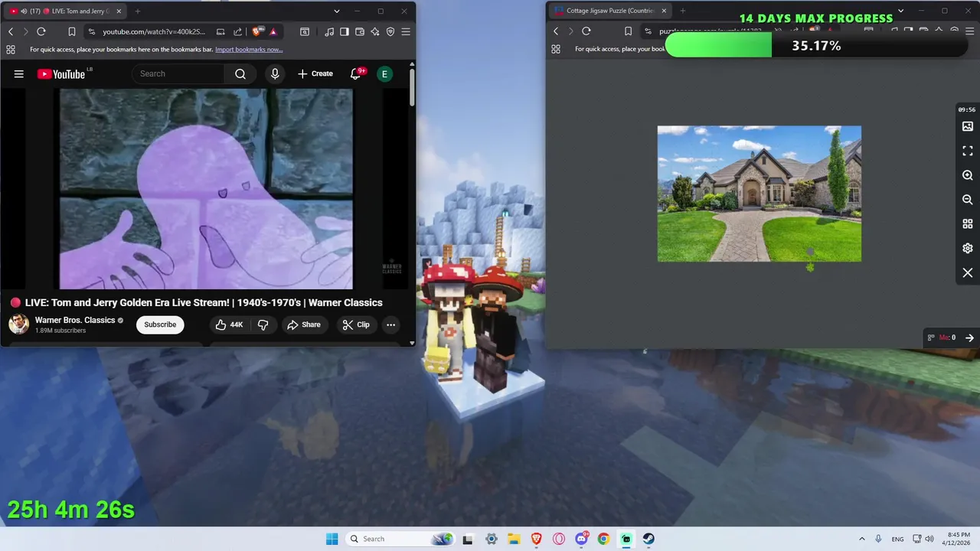Click the Share button under the video
This screenshot has height=551, width=980.
coord(304,324)
